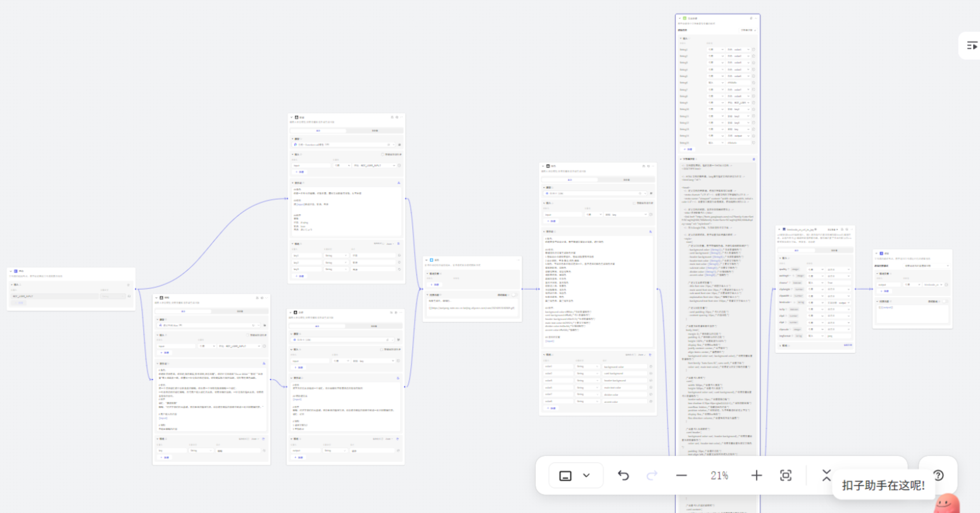This screenshot has width=980, height=513.
Task: Click the collapse arrows icon in bottom toolbar
Action: (826, 476)
